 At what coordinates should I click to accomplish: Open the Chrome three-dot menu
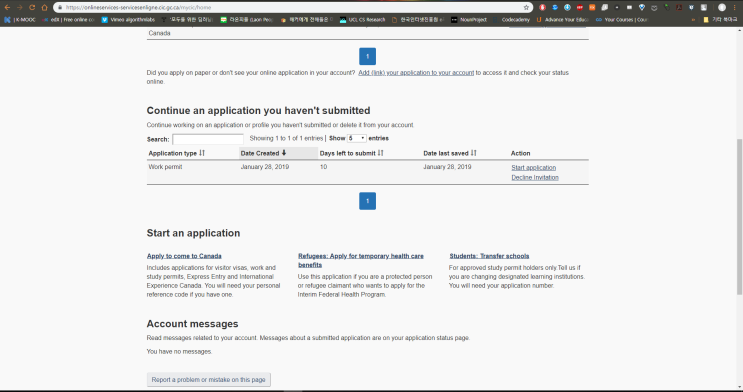[x=735, y=8]
